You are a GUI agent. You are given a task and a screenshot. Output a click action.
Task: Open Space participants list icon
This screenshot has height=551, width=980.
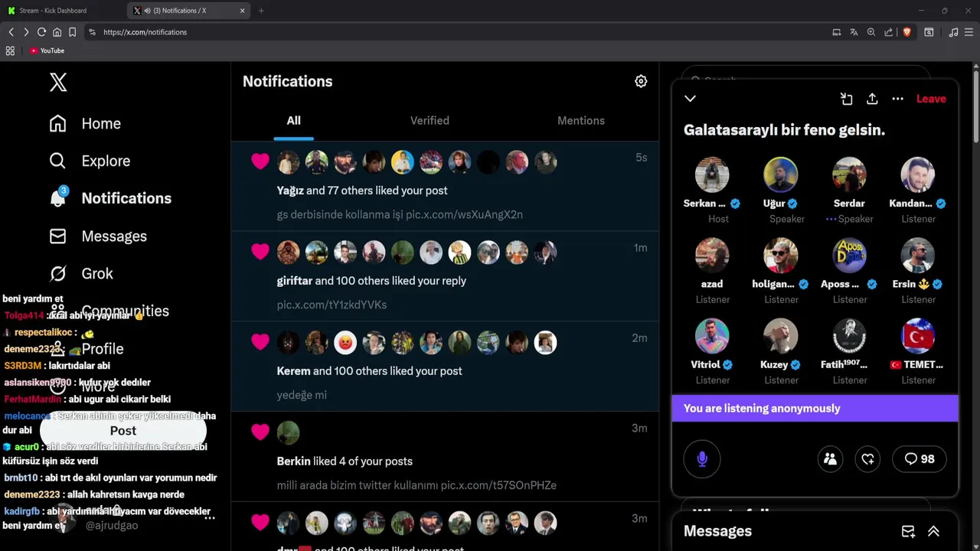(x=830, y=459)
